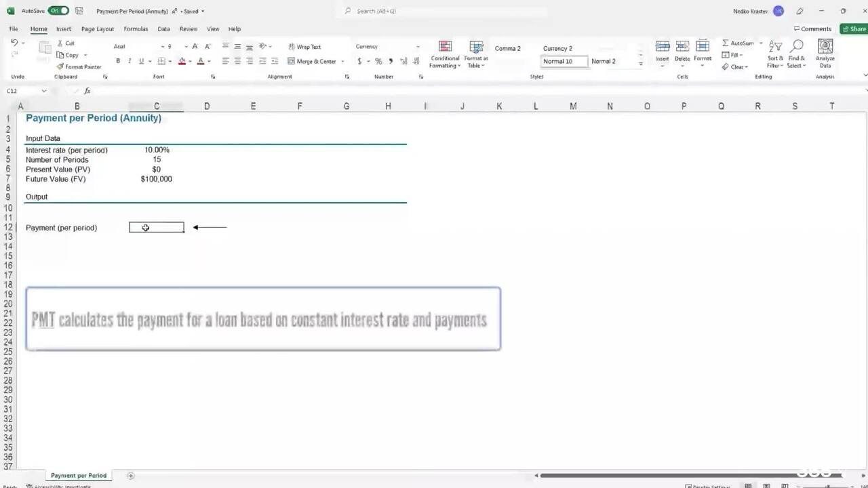Toggle Bold formatting

click(x=118, y=61)
